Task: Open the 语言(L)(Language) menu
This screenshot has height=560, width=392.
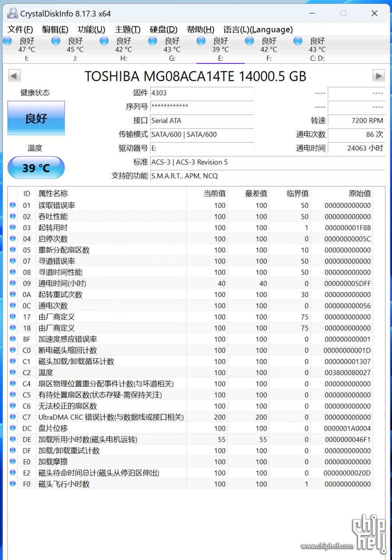Action: (258, 29)
